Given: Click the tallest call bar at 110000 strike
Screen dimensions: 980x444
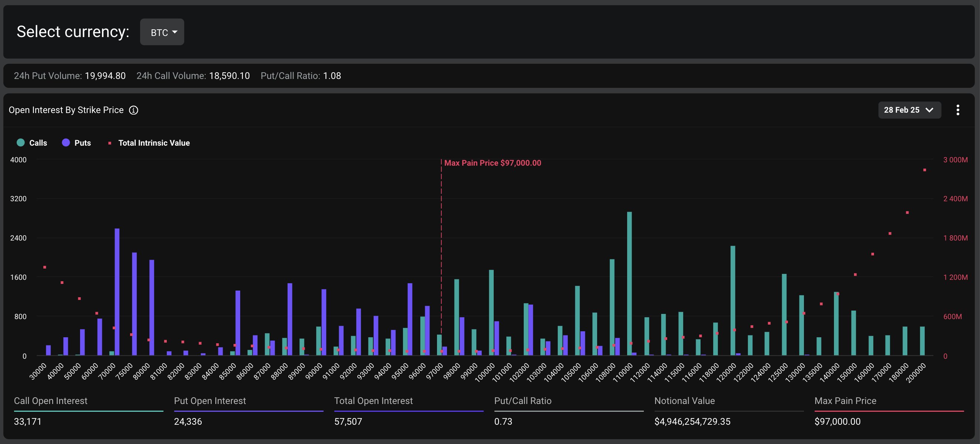Looking at the screenshot, I should [629, 284].
